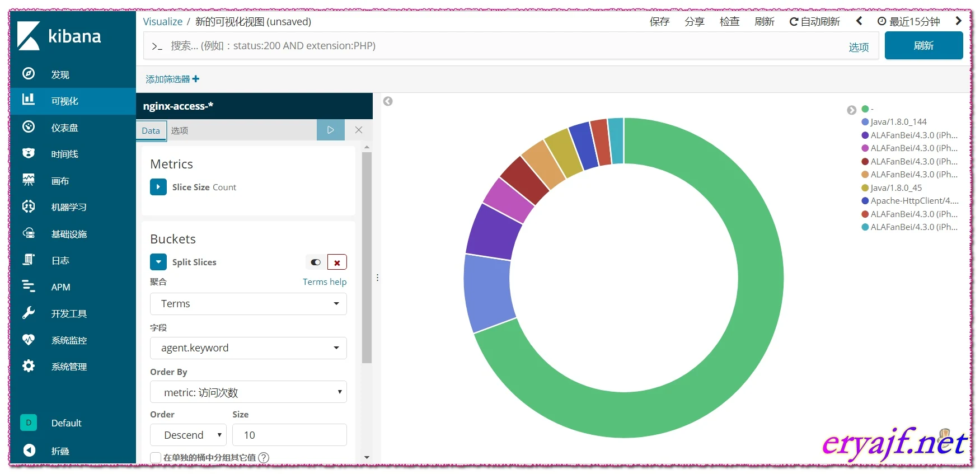Open the Terms aggregation dropdown
The width and height of the screenshot is (980, 474).
point(248,304)
